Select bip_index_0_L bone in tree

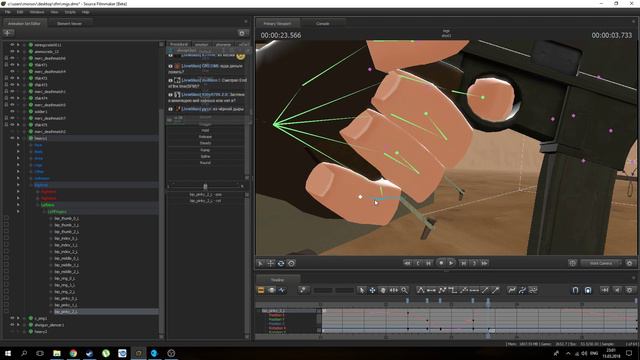[66, 238]
